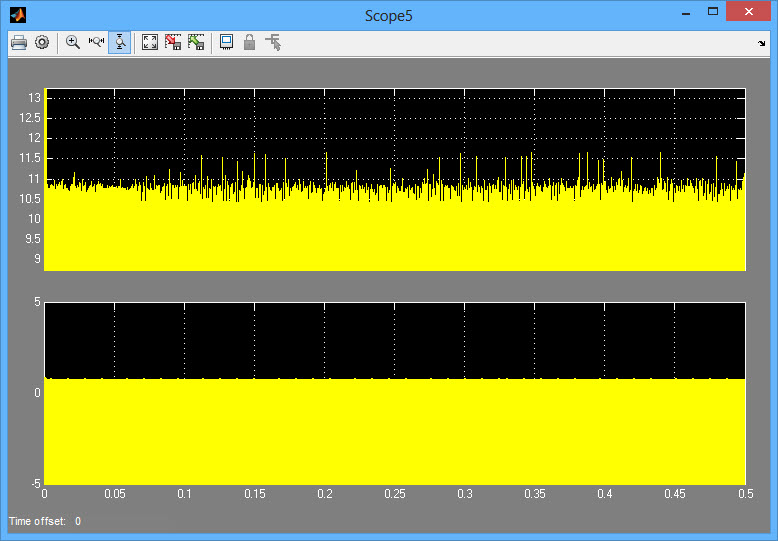Viewport: 778px width, 541px height.
Task: Maximize the Scope5 window
Action: [x=714, y=14]
